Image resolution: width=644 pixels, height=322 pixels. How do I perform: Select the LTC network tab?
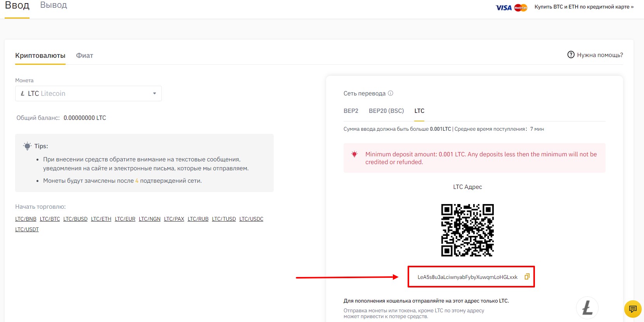(x=419, y=111)
